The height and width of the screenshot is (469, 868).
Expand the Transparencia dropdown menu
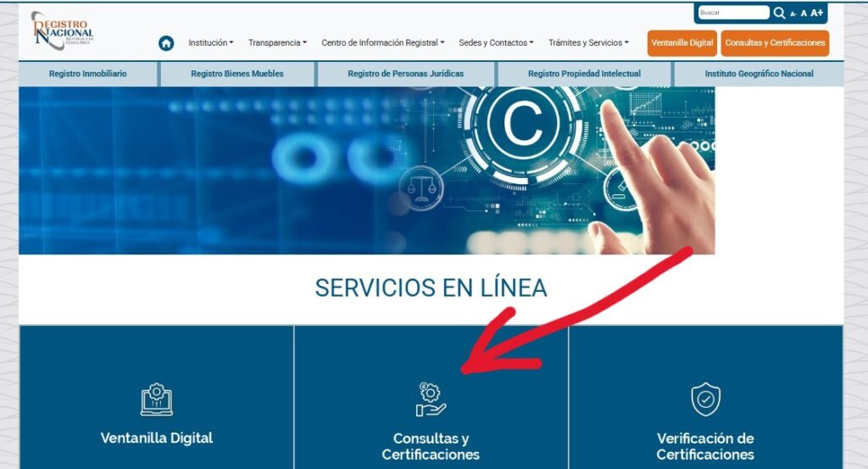click(277, 42)
